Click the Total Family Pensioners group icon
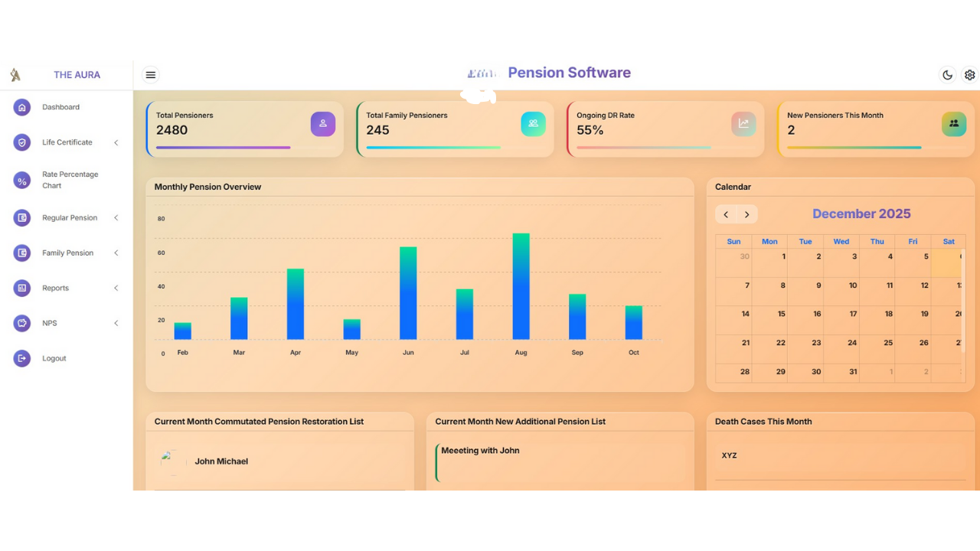 coord(533,123)
